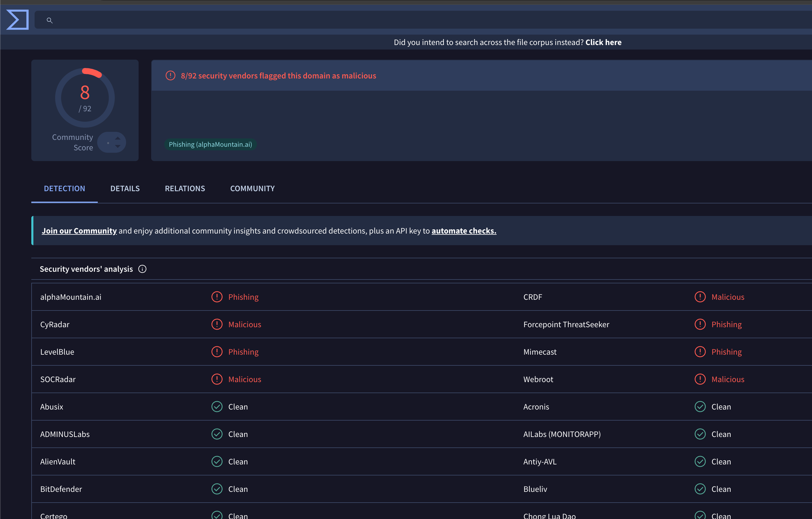Click the Phishing (alphaMountain.ai) tag
This screenshot has width=812, height=519.
click(x=210, y=144)
